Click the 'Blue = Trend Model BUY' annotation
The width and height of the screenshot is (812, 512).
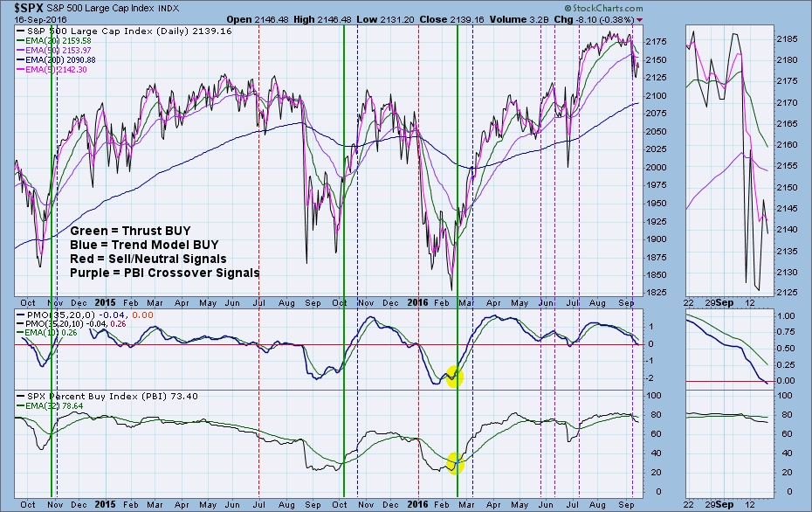144,246
